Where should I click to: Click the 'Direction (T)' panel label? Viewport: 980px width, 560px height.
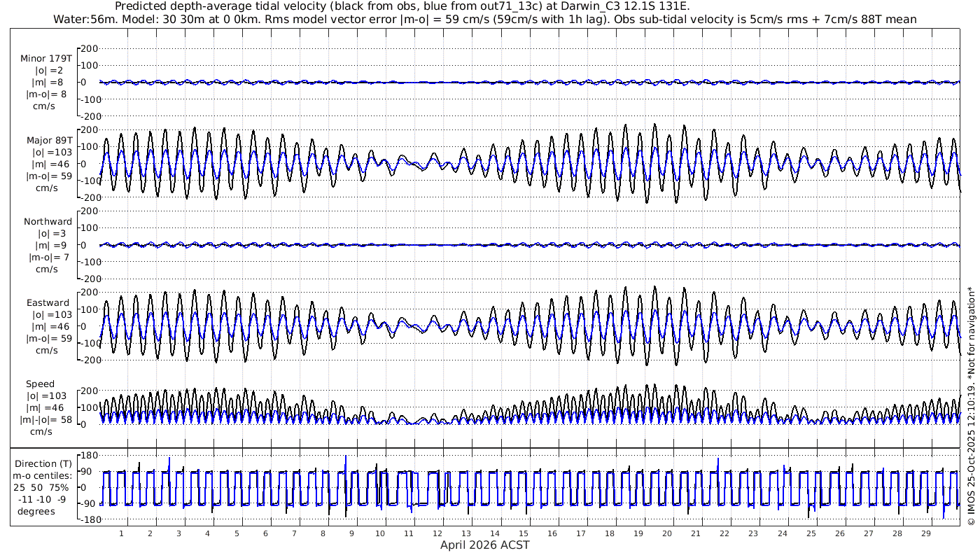tap(43, 463)
